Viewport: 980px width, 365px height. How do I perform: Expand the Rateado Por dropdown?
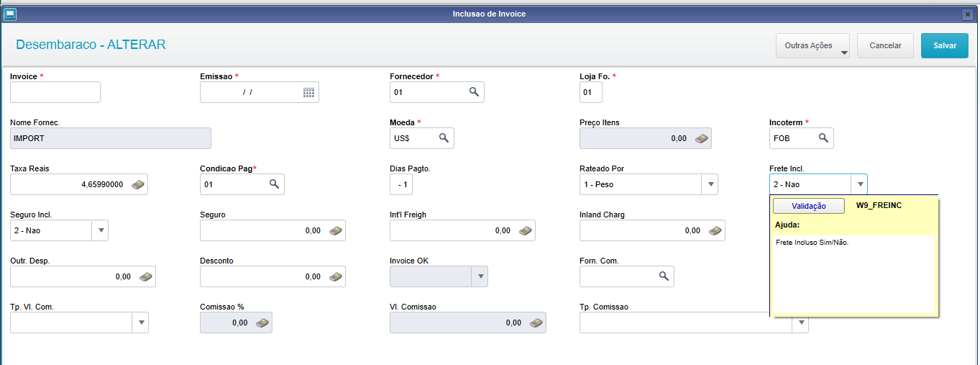[x=710, y=184]
